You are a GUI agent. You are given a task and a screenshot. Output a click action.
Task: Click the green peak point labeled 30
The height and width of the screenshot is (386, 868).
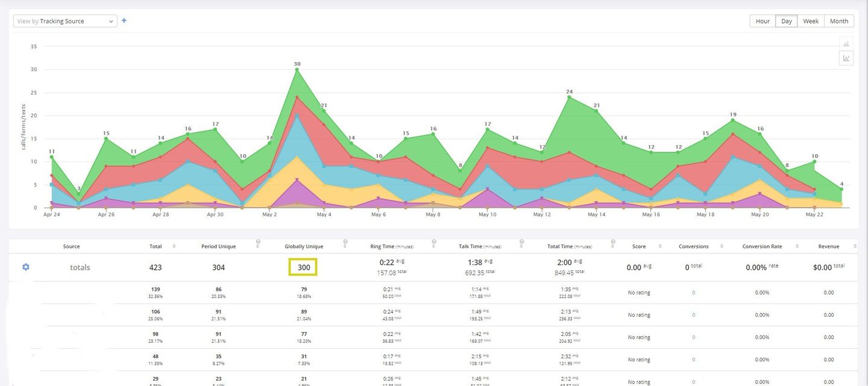[x=297, y=69]
